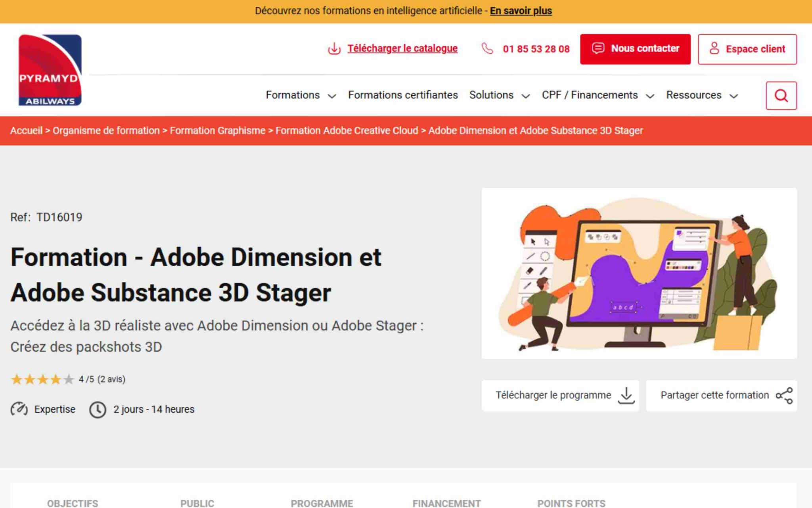The image size is (812, 508).
Task: Expand the CPF / Financements dropdown
Action: click(x=598, y=95)
